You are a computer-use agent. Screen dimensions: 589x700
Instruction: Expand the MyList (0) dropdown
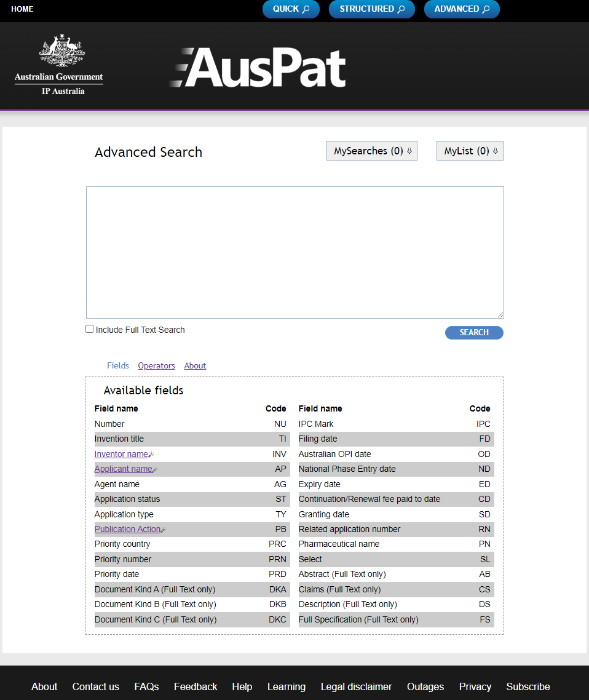click(x=470, y=151)
